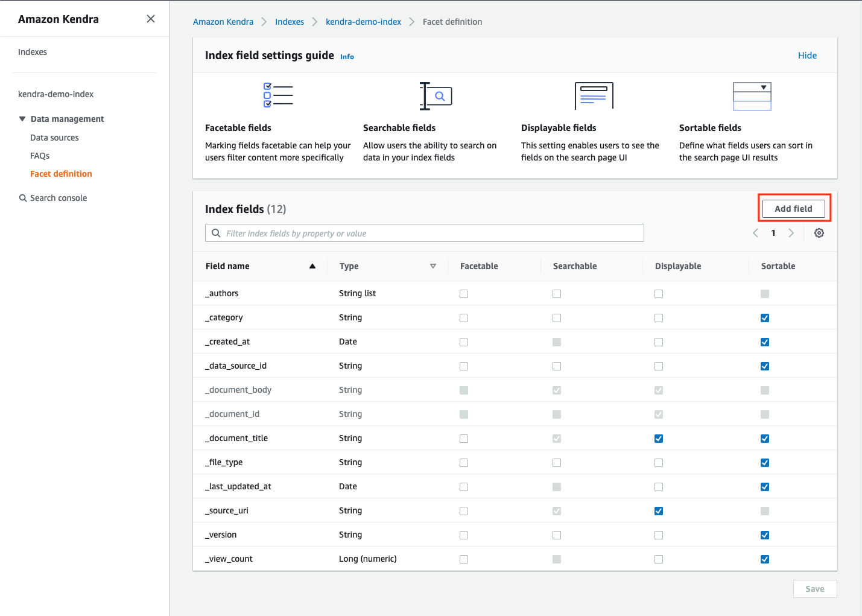The image size is (862, 616).
Task: Open kendra-demo-index breadcrumb link
Action: [363, 22]
